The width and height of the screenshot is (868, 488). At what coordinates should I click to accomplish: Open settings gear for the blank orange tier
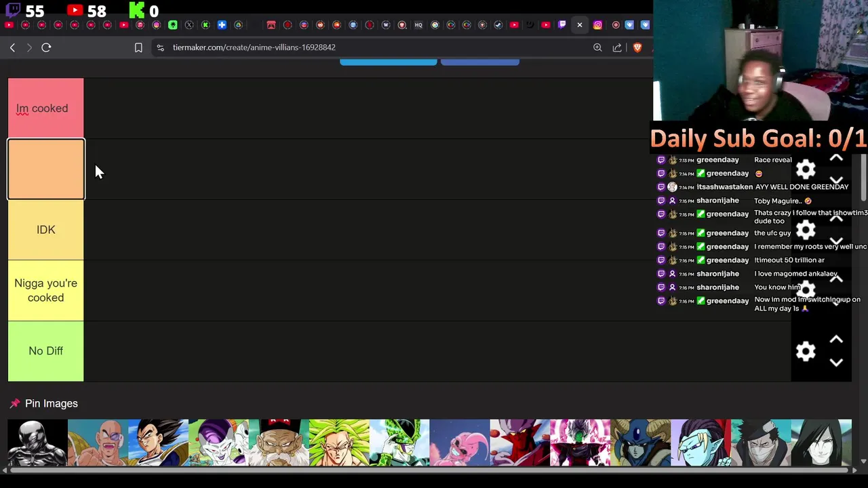click(x=806, y=169)
